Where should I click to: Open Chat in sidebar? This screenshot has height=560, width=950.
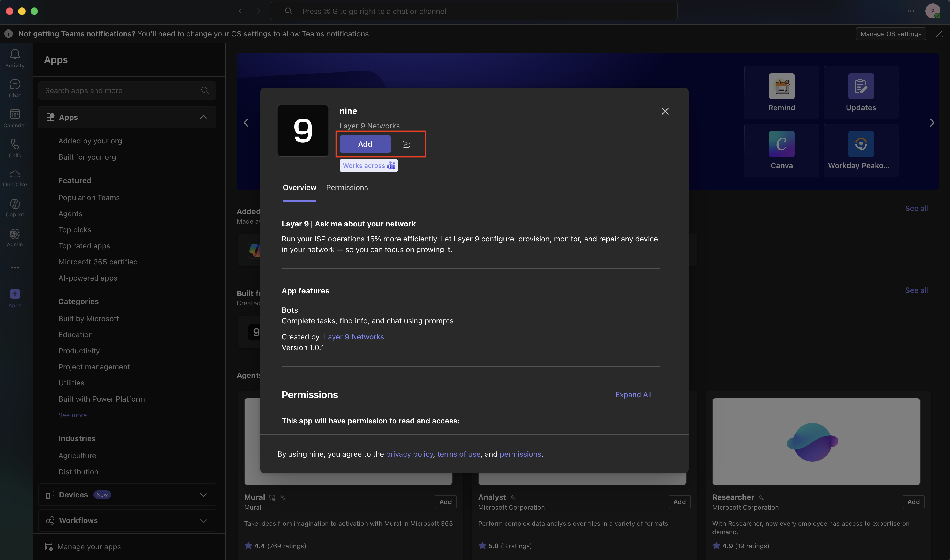pos(15,89)
